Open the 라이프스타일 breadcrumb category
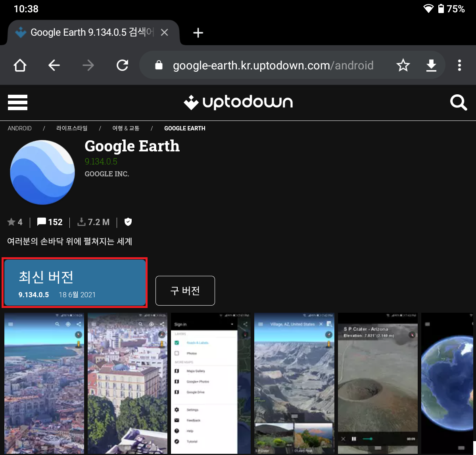 click(72, 128)
